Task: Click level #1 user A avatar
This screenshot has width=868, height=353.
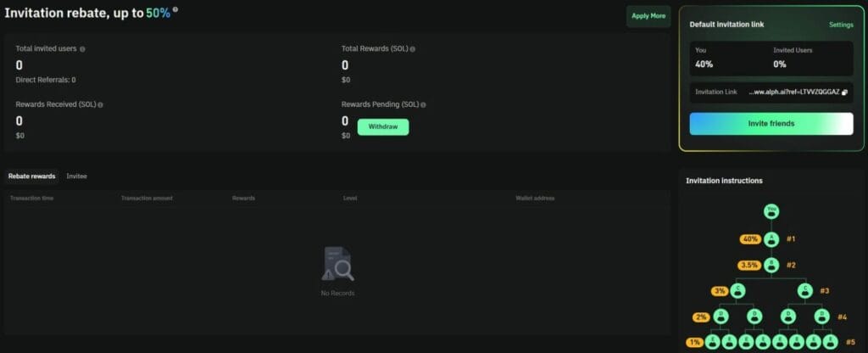Action: point(771,239)
